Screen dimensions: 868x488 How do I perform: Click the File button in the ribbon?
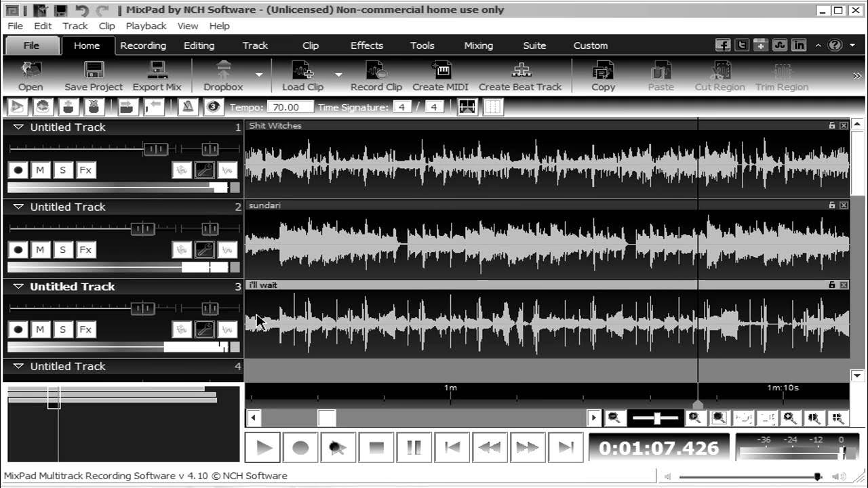click(x=31, y=45)
